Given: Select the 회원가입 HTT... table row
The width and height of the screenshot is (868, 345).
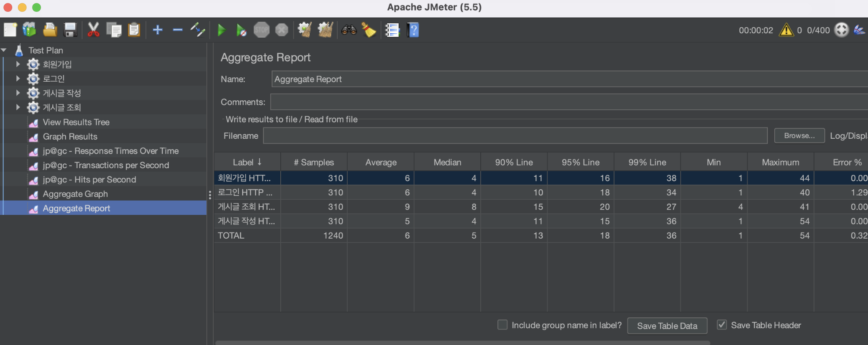Looking at the screenshot, I should 541,178.
